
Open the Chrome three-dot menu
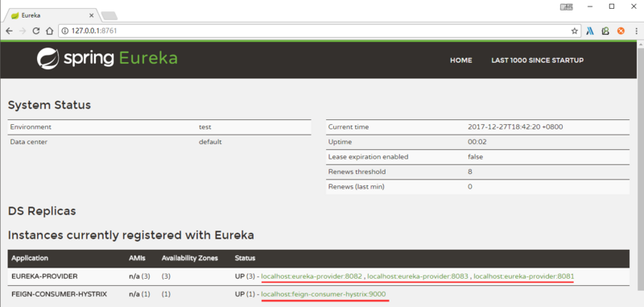click(x=636, y=31)
